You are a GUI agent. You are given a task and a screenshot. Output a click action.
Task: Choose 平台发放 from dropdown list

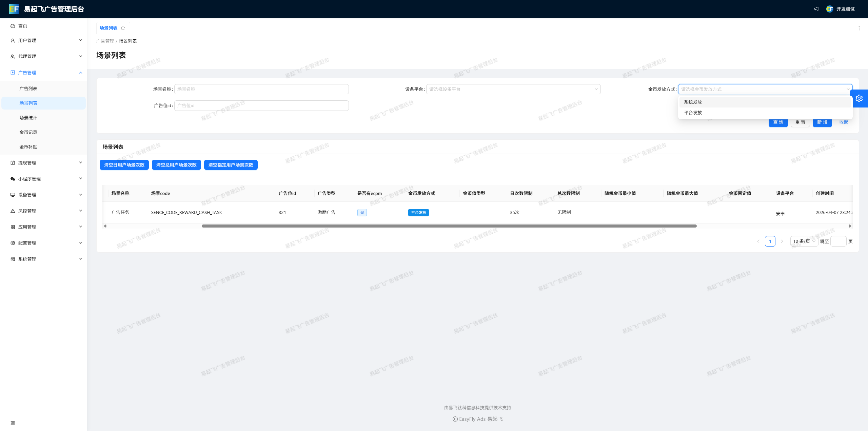click(x=765, y=113)
